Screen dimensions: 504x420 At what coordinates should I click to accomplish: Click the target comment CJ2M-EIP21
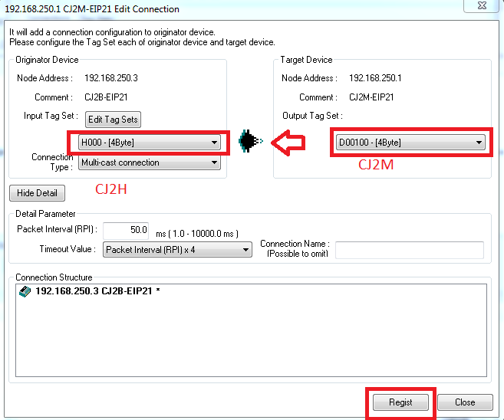coord(371,97)
